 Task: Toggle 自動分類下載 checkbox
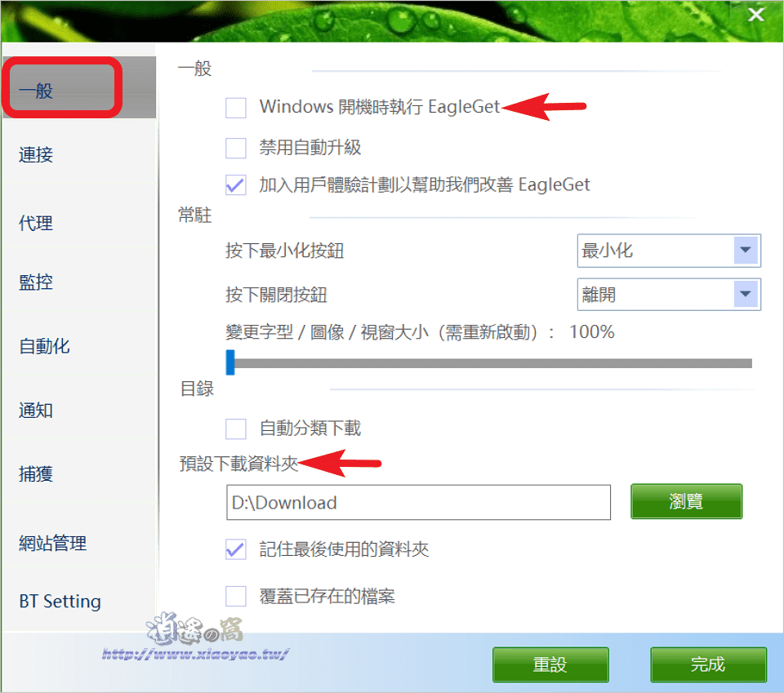[235, 429]
